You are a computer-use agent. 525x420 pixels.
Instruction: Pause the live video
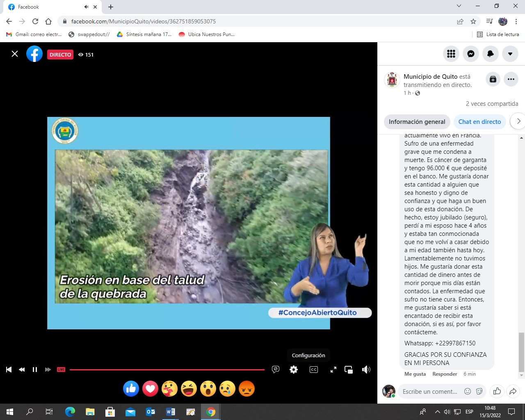click(35, 370)
